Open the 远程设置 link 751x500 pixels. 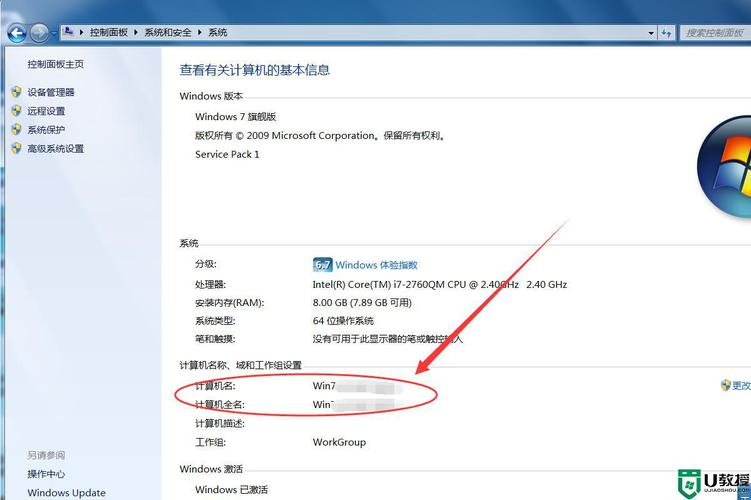tap(46, 111)
